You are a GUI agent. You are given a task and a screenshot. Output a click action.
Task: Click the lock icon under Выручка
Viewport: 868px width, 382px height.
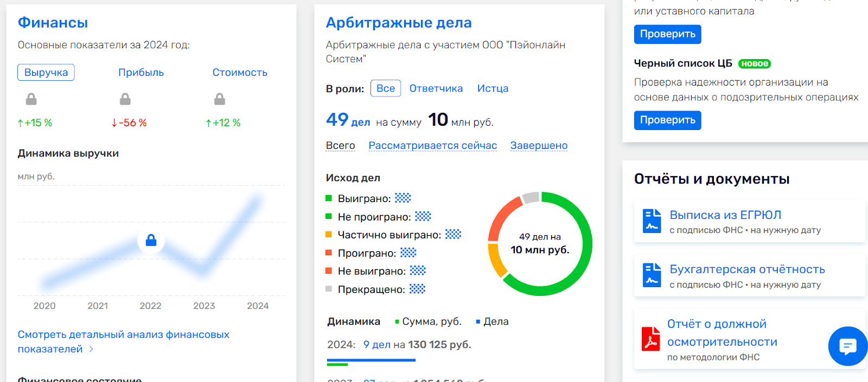(31, 99)
